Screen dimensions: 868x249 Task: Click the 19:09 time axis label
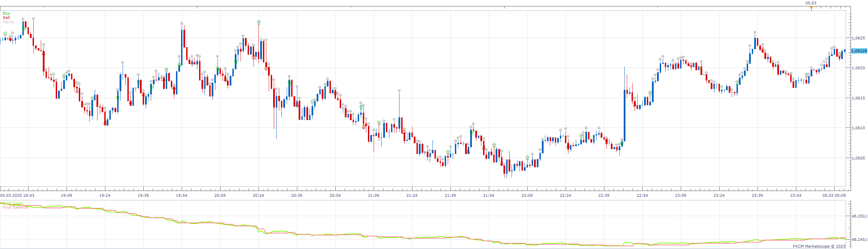click(x=66, y=195)
